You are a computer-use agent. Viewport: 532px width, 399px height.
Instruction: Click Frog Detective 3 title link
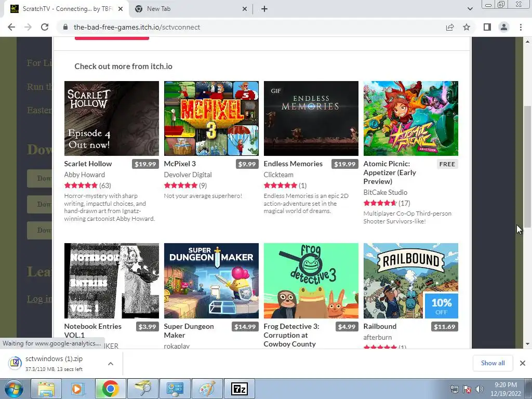(291, 335)
